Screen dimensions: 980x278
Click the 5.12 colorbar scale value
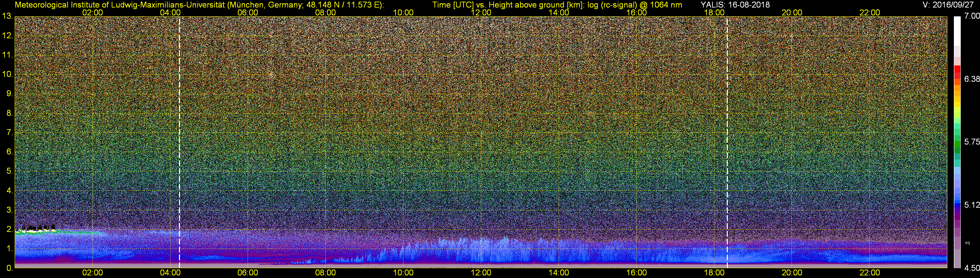point(972,205)
